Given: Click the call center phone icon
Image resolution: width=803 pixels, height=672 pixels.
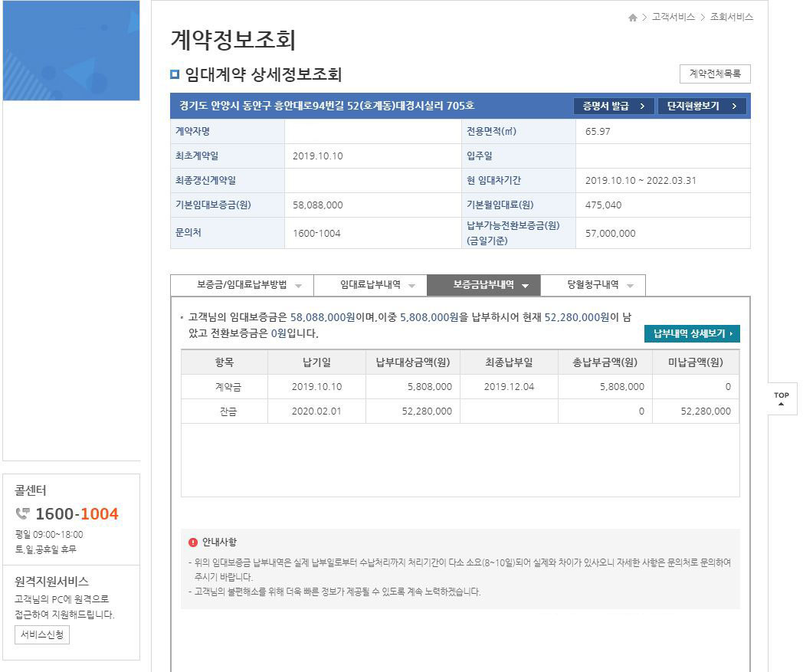Looking at the screenshot, I should 22,513.
